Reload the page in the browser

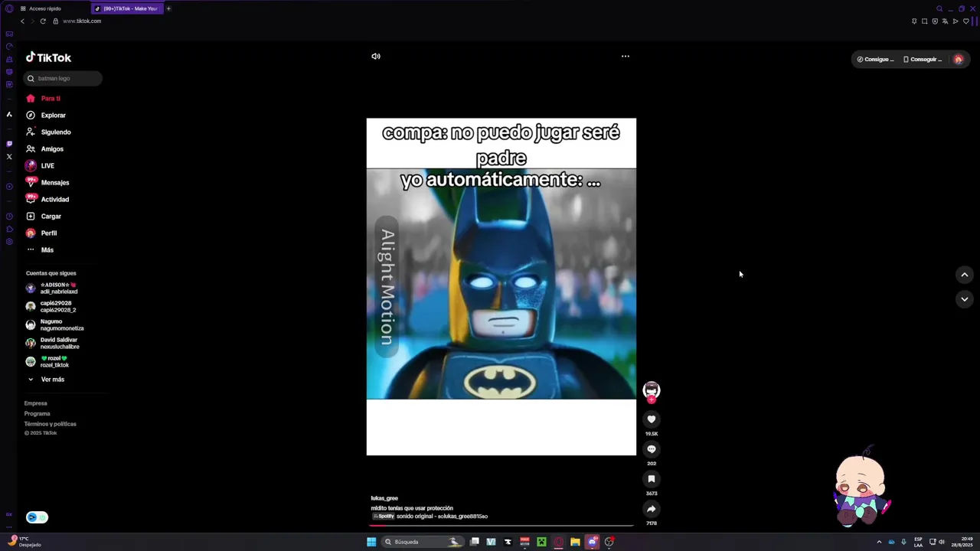click(x=43, y=21)
